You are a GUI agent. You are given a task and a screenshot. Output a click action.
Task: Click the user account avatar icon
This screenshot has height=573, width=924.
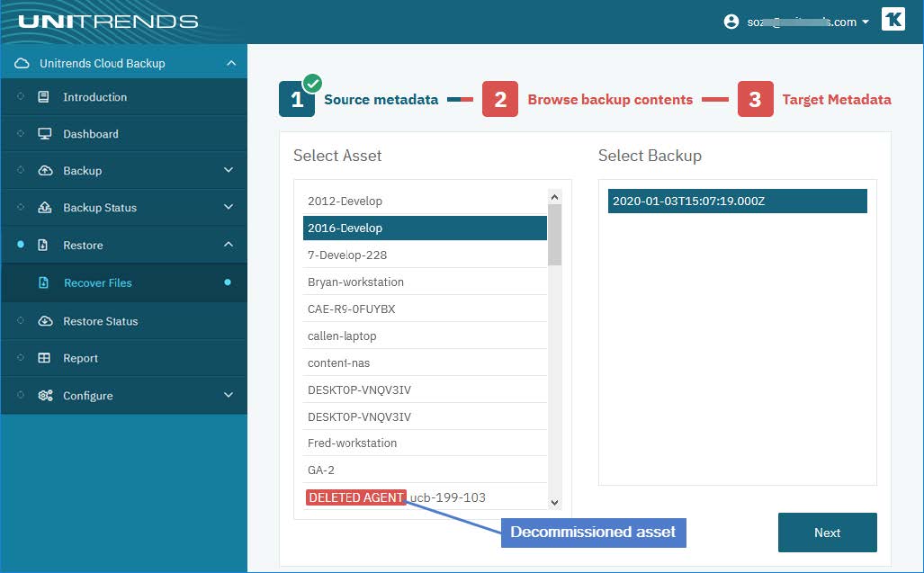pyautogui.click(x=731, y=22)
